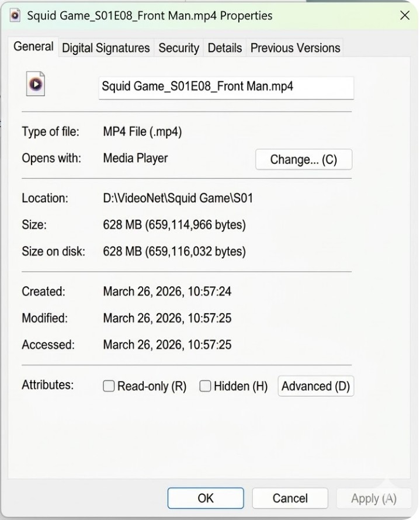View the Previous Versions tab
Screen dimensions: 420x520
tap(295, 48)
